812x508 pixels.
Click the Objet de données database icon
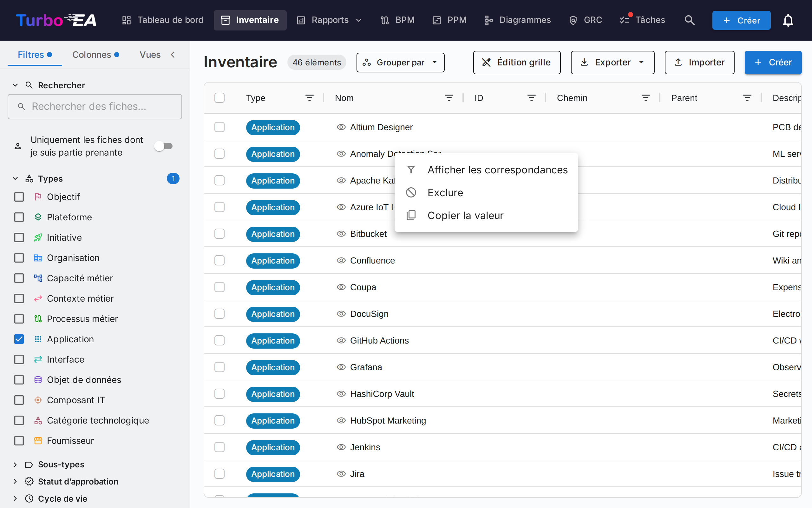point(38,380)
